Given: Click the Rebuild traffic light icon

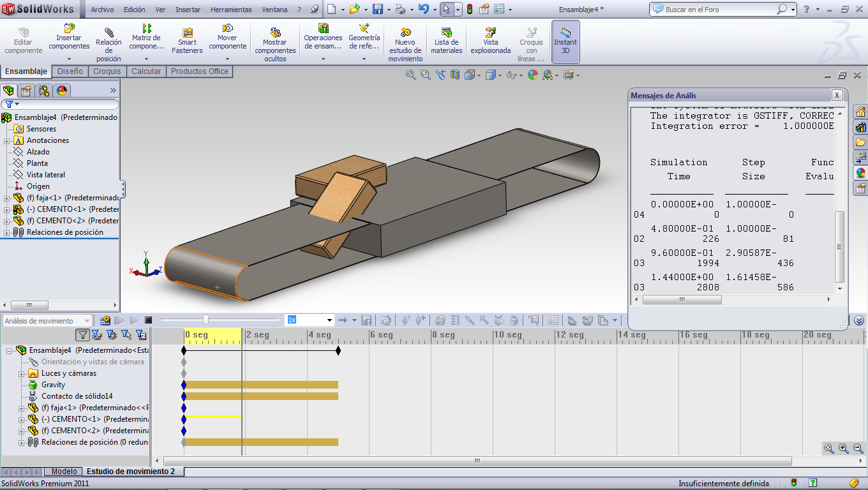Looking at the screenshot, I should (x=470, y=9).
